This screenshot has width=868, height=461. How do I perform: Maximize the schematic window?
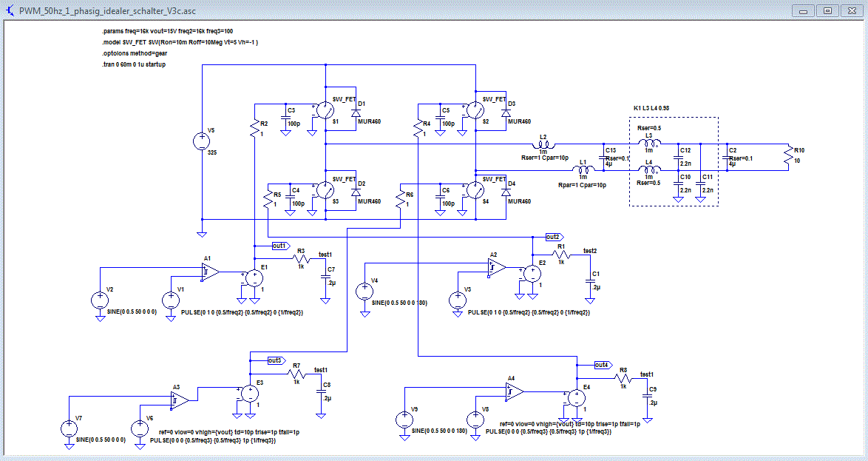tap(827, 10)
